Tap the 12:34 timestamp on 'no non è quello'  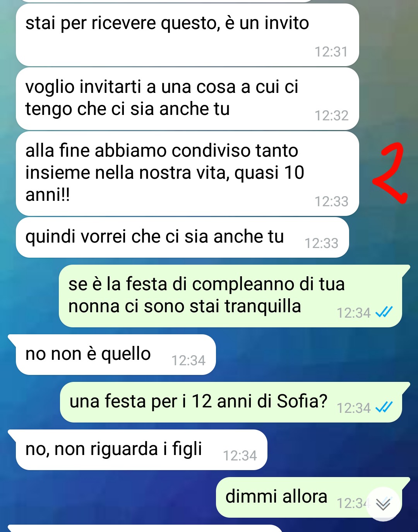tap(188, 361)
